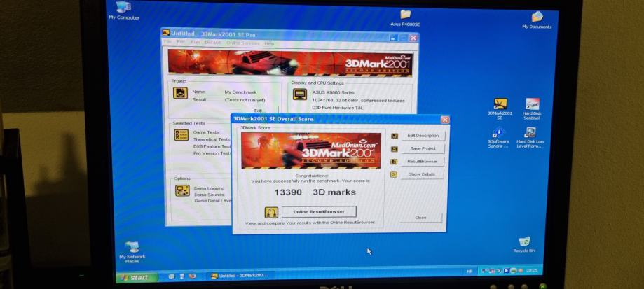This screenshot has width=644, height=289.
Task: Click the Online ResultBrowser globe icon
Action: pos(271,212)
